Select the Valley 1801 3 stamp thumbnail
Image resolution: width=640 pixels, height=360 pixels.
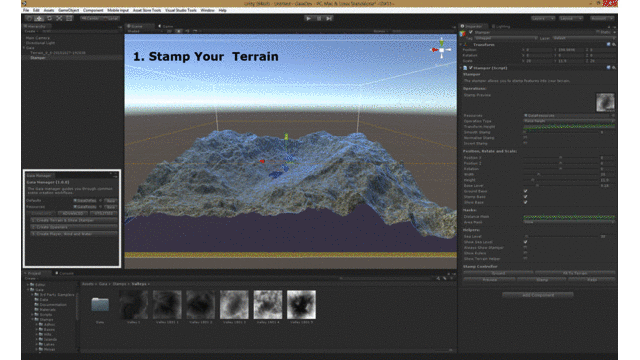[234, 304]
